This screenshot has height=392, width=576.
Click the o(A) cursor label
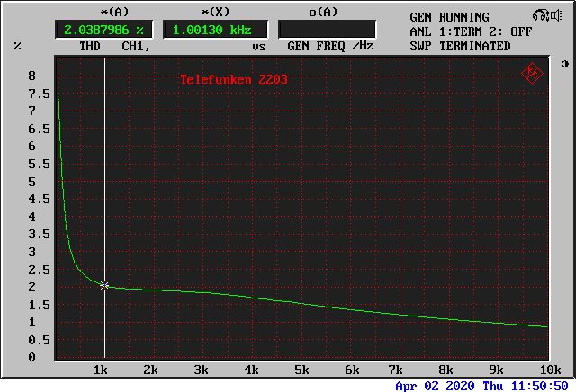point(324,12)
